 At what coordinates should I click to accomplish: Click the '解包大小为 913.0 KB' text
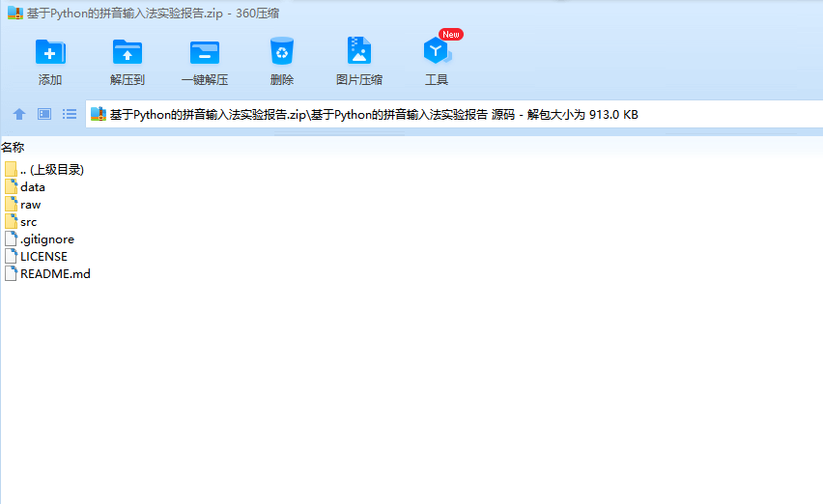(x=582, y=114)
